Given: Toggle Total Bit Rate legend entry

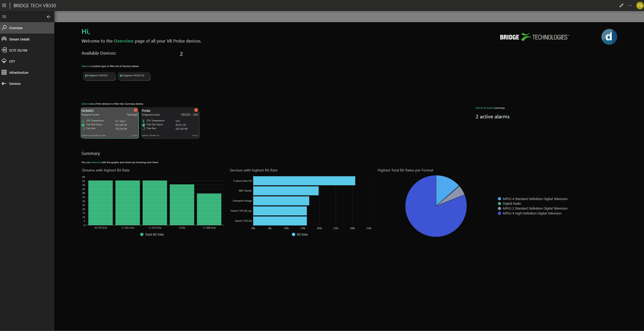Looking at the screenshot, I should pos(152,234).
